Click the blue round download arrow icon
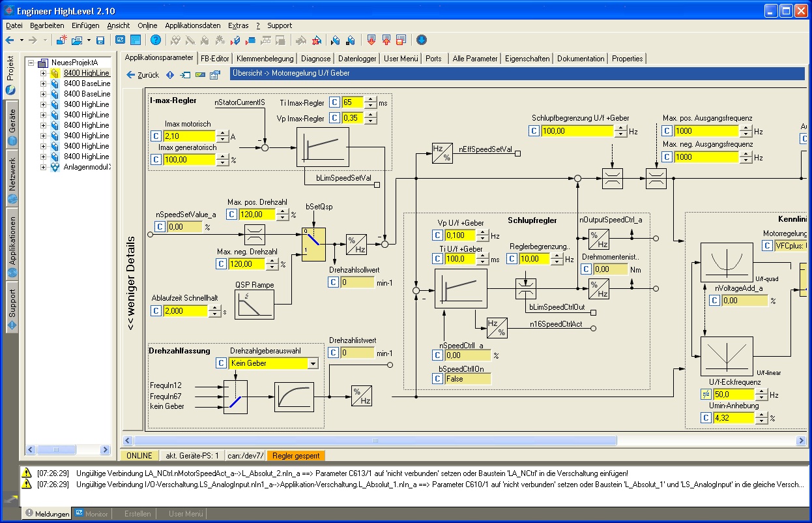Screen dimensions: 812x523 [x=421, y=40]
